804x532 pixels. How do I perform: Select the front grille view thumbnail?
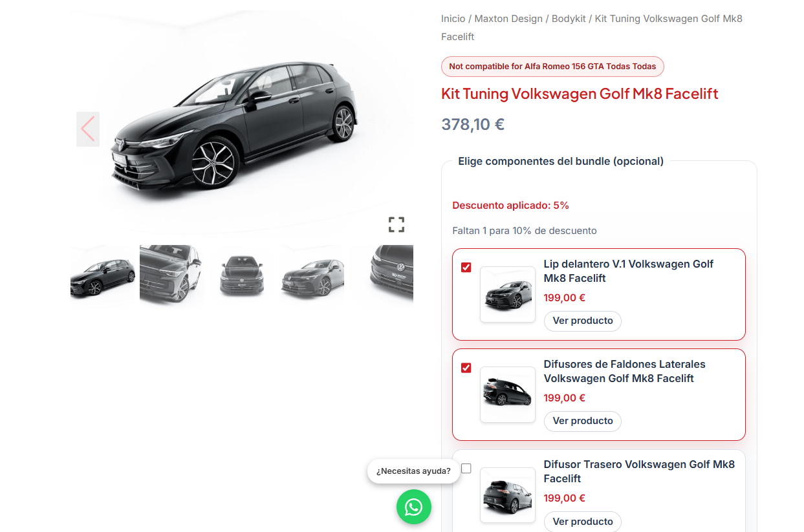(x=242, y=274)
